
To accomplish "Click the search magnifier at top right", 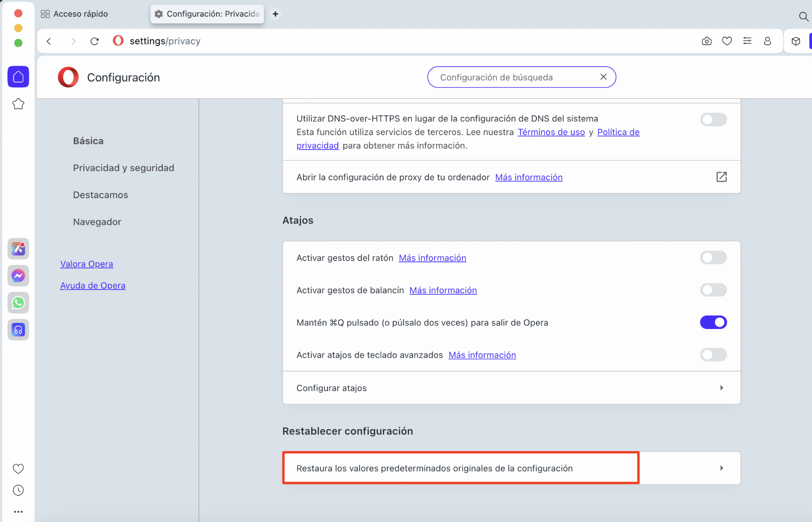I will tap(805, 17).
